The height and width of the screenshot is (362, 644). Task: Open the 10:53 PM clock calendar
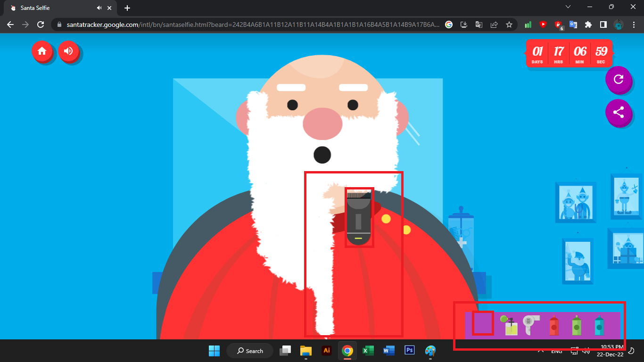point(610,351)
